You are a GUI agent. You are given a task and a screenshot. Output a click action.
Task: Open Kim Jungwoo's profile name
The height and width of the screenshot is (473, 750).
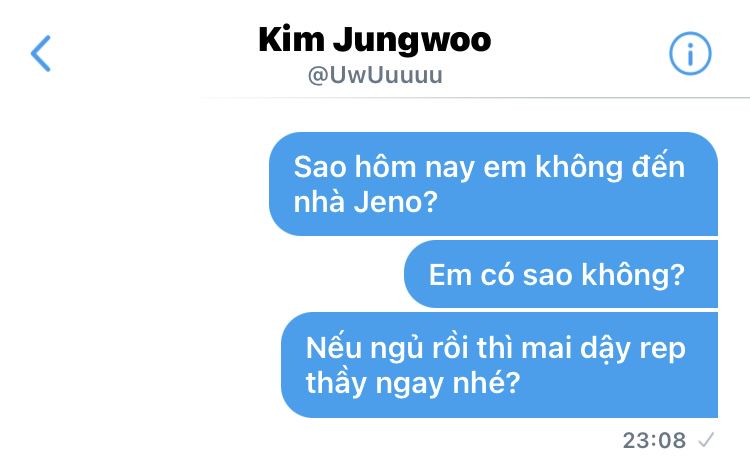click(375, 39)
